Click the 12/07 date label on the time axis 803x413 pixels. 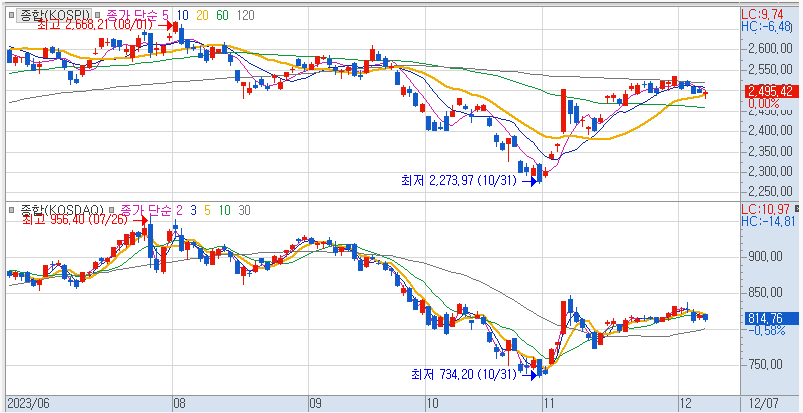pyautogui.click(x=763, y=403)
